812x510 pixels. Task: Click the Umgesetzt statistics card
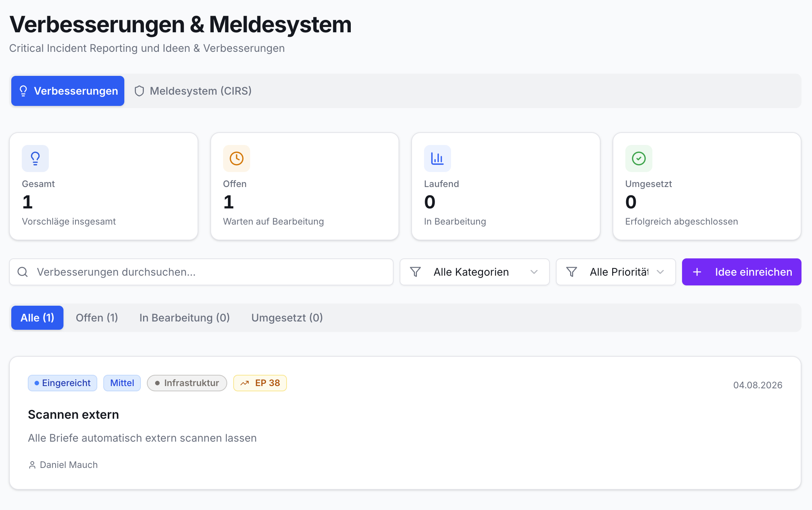[x=707, y=186]
